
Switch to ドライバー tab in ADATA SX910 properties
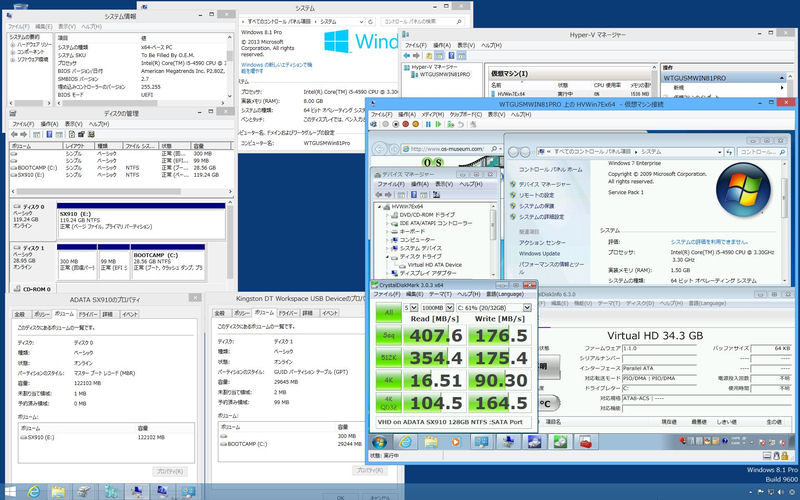click(88, 314)
